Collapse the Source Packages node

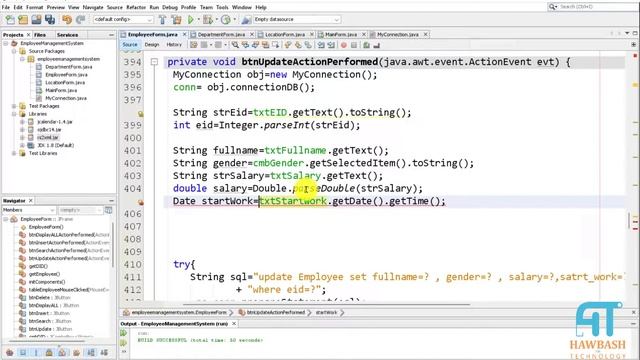(14, 51)
